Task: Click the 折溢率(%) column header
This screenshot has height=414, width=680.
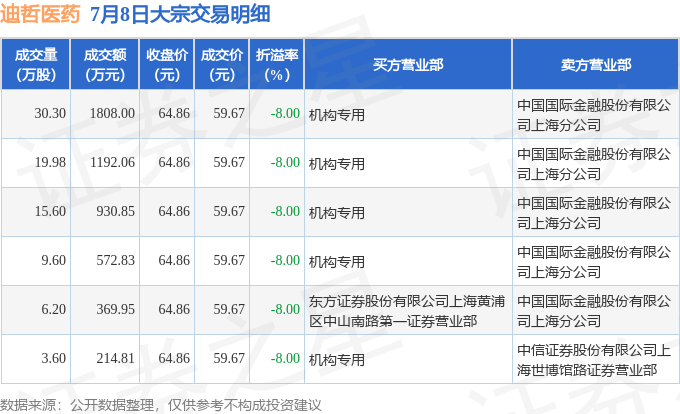Action: pos(277,65)
